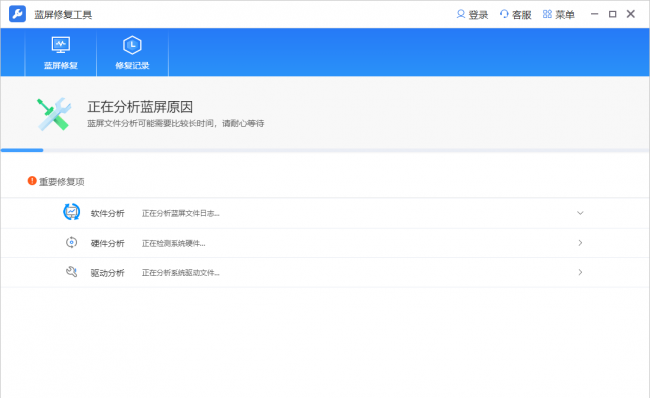This screenshot has height=398, width=650.
Task: Click the subtitle about 蓝屏文件分析 waiting time
Action: pyautogui.click(x=176, y=123)
